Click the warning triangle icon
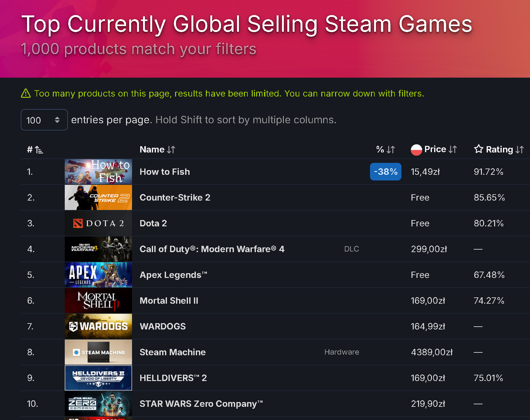 point(26,93)
